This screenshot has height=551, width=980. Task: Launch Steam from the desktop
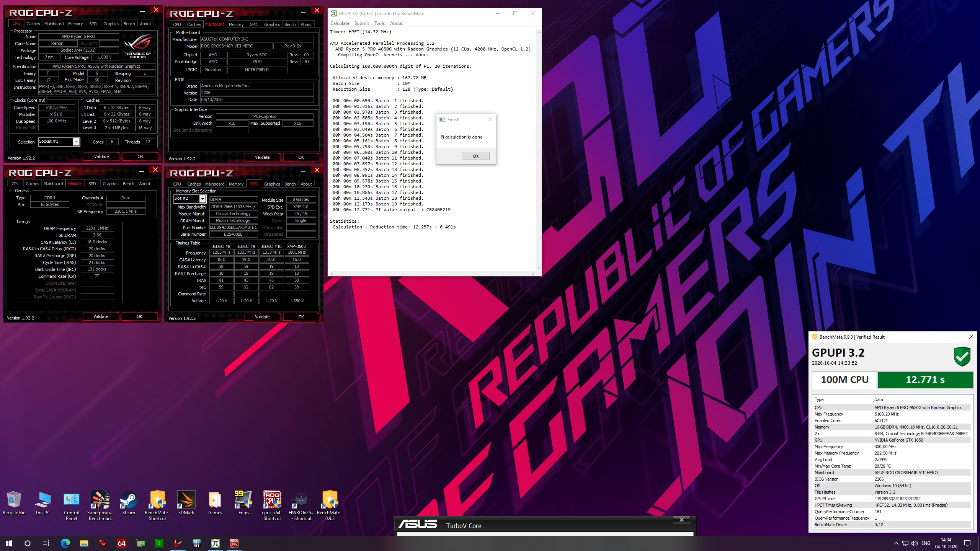[129, 503]
